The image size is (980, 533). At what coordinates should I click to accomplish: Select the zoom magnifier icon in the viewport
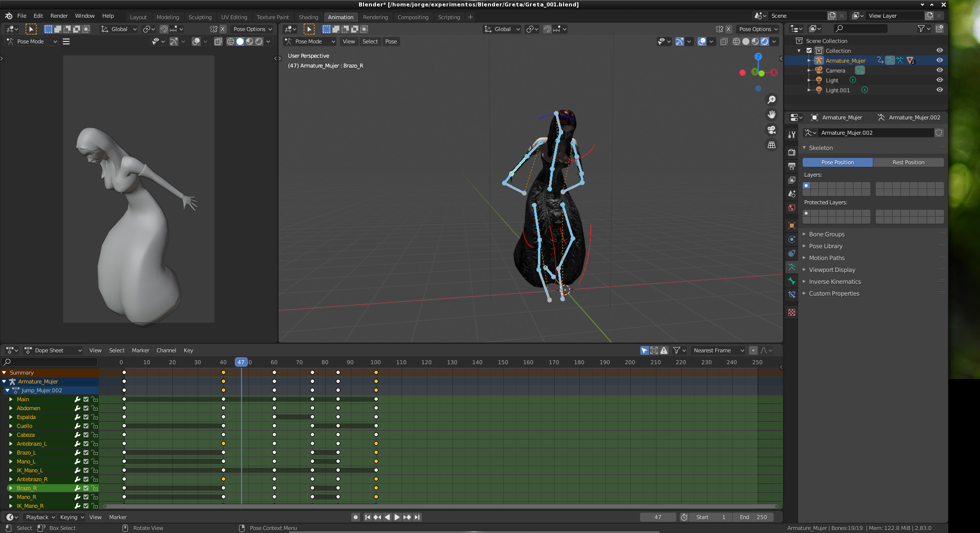pyautogui.click(x=772, y=99)
